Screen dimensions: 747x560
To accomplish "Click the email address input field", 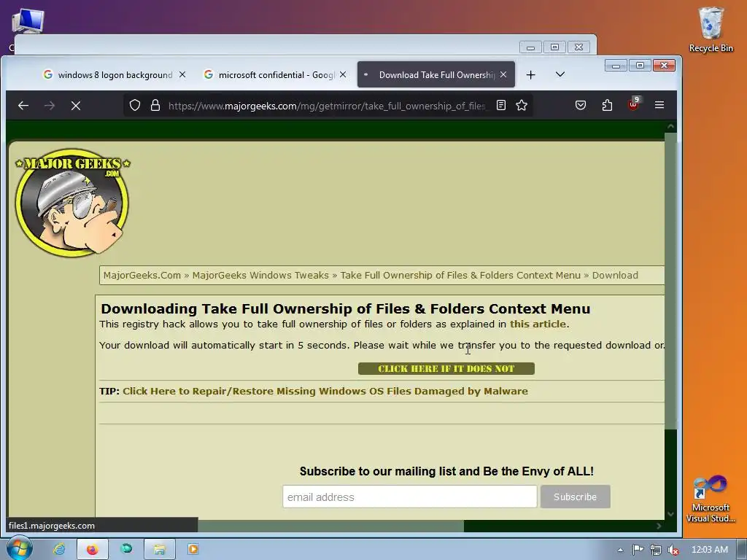I will [410, 497].
